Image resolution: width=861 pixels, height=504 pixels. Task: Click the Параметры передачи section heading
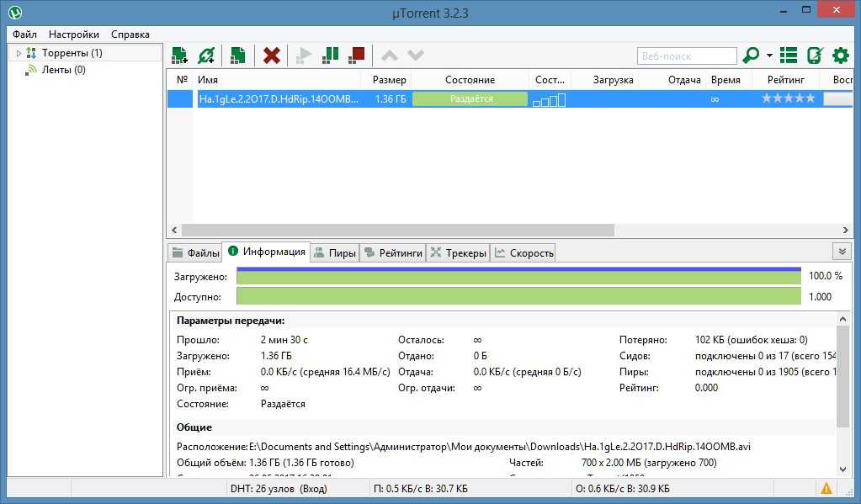pyautogui.click(x=231, y=321)
